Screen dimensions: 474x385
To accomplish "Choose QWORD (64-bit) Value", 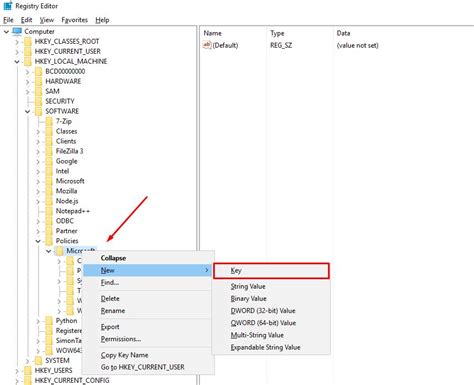I will click(263, 323).
